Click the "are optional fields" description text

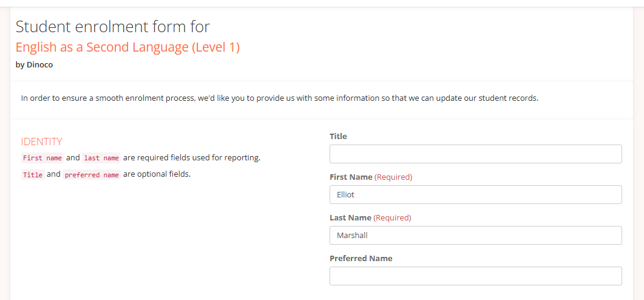click(x=157, y=174)
